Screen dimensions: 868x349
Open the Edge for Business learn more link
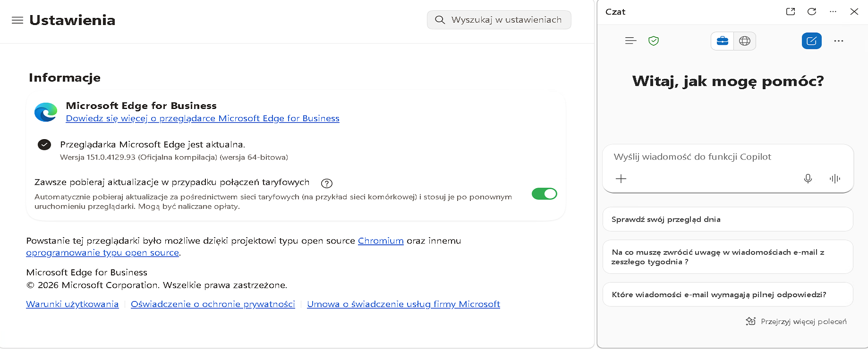click(x=203, y=119)
